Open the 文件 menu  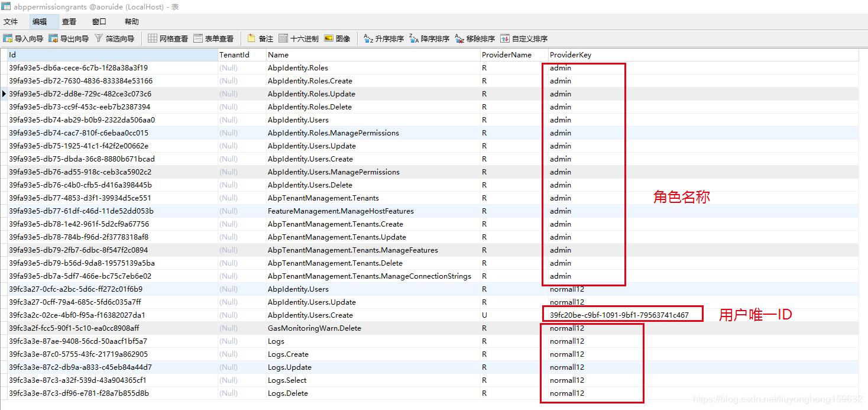click(11, 21)
